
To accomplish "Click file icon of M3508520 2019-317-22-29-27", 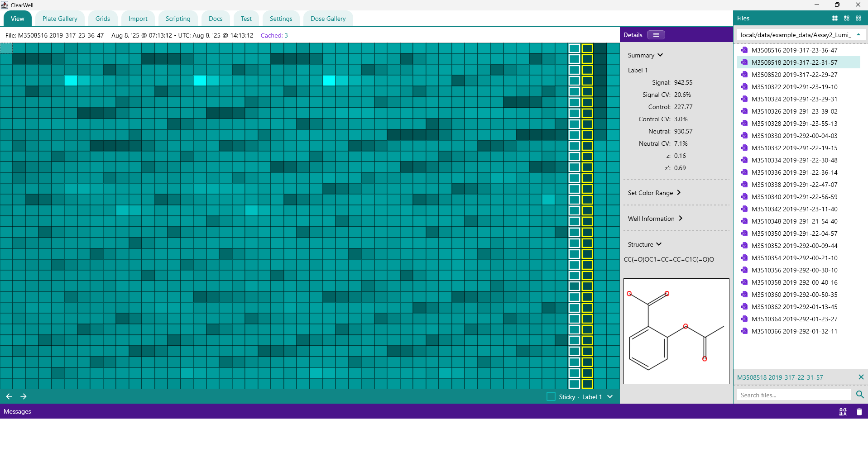I will coord(744,75).
